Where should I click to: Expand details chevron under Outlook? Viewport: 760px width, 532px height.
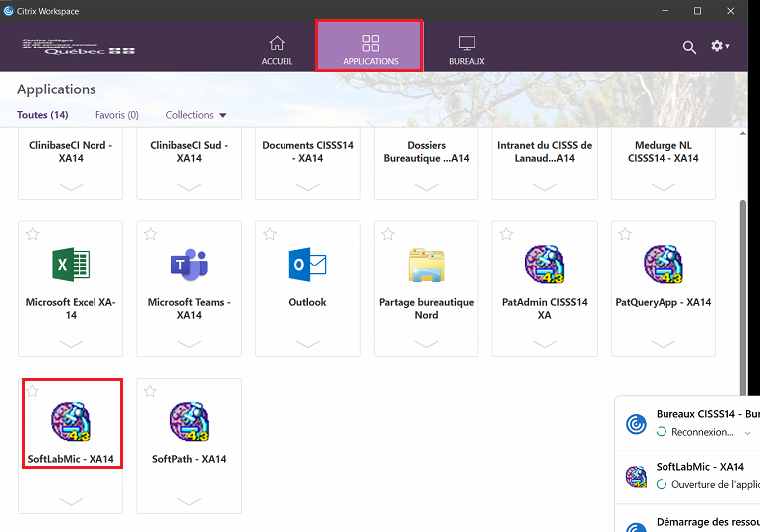coord(307,344)
